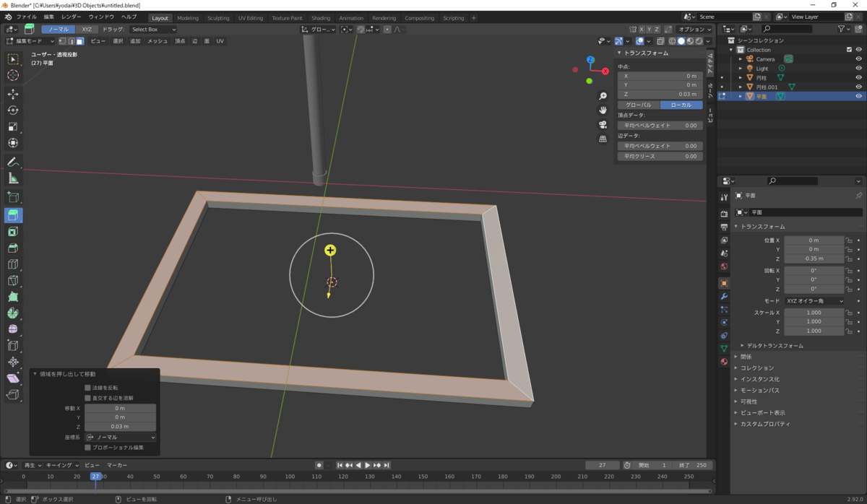Viewport: 867px width, 504px height.
Task: Open the Shading workspace tab
Action: pos(321,18)
